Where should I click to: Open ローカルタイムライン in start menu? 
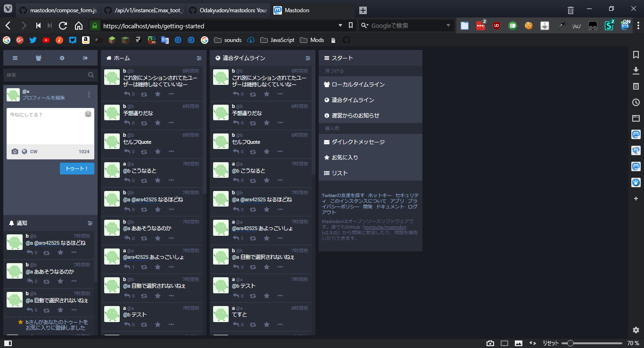point(370,84)
